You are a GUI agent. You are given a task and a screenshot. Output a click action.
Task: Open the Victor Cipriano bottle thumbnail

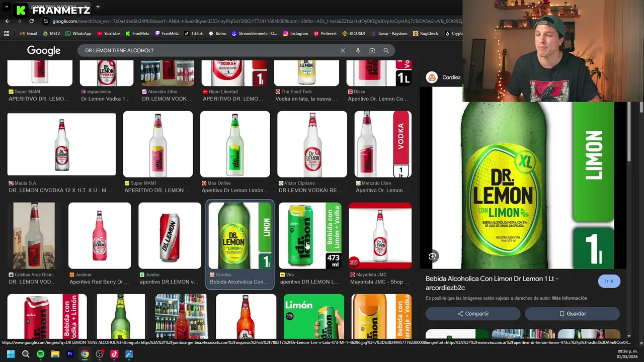(312, 144)
